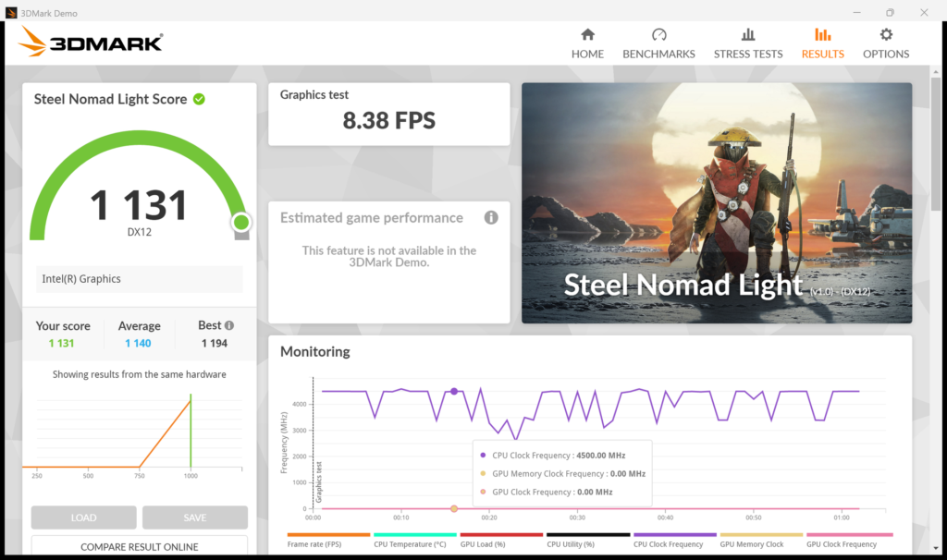Toggle Frame rate (FPS) legend

pyautogui.click(x=328, y=540)
